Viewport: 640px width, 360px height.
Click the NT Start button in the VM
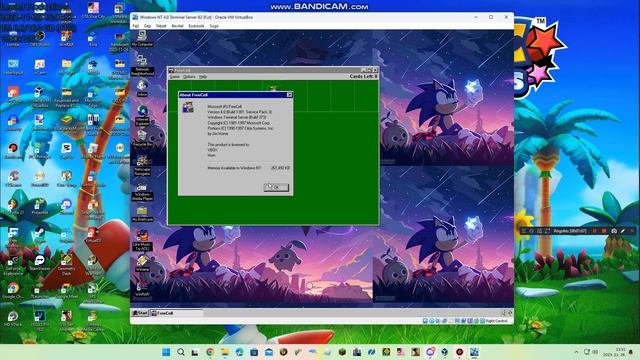click(x=140, y=313)
